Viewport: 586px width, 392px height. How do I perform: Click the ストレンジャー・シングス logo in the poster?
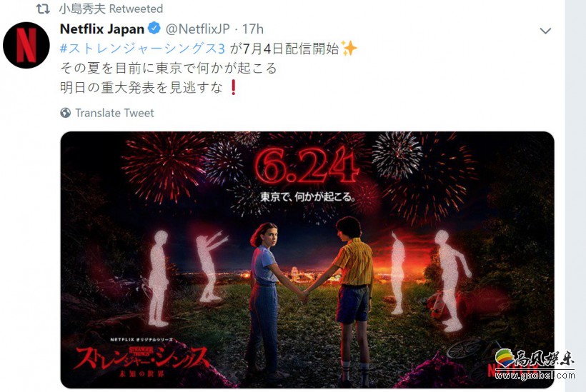141,359
